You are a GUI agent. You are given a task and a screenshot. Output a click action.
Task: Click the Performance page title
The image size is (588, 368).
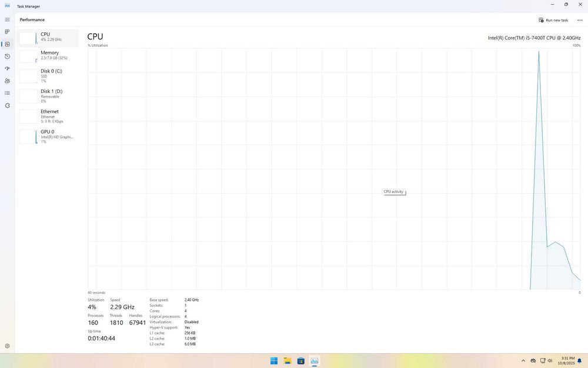[x=32, y=19]
